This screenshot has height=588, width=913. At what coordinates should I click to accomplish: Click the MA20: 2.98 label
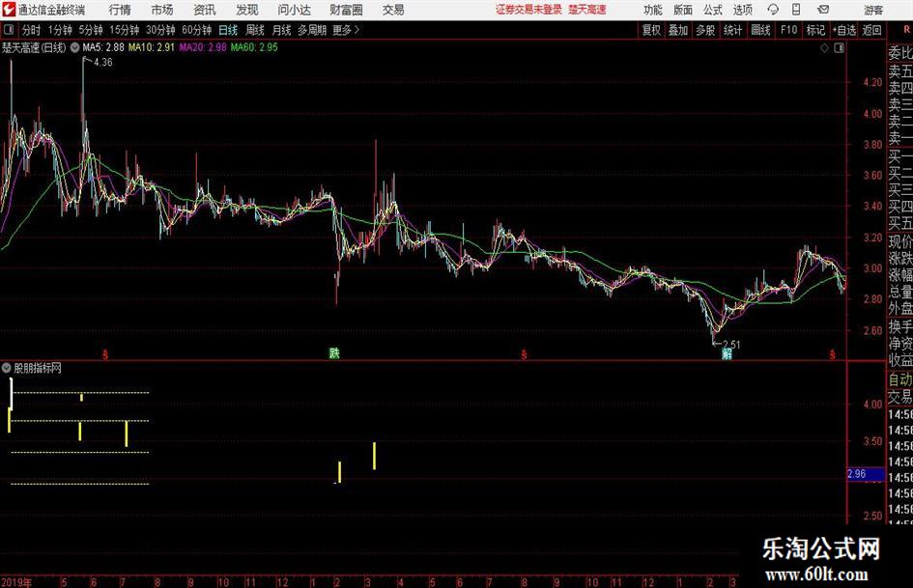click(203, 47)
